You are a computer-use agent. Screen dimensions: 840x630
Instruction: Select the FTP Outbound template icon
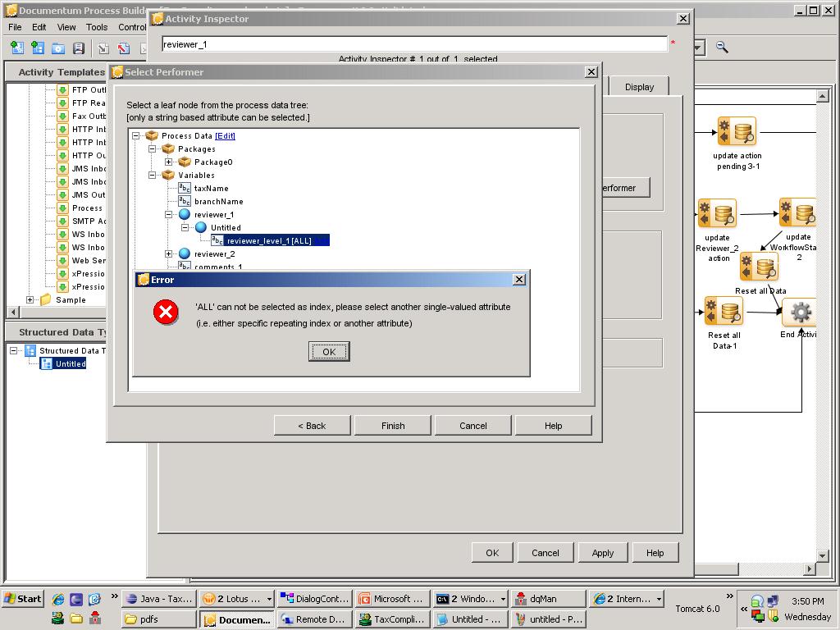click(x=62, y=89)
